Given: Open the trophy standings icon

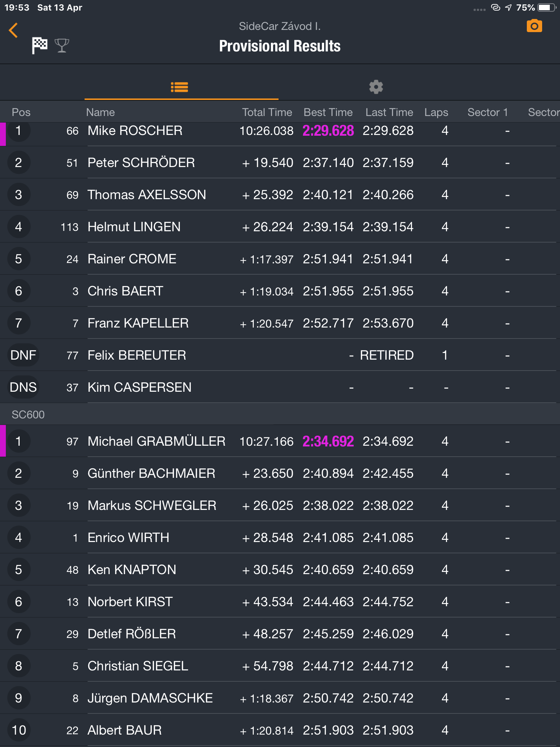Looking at the screenshot, I should point(62,46).
